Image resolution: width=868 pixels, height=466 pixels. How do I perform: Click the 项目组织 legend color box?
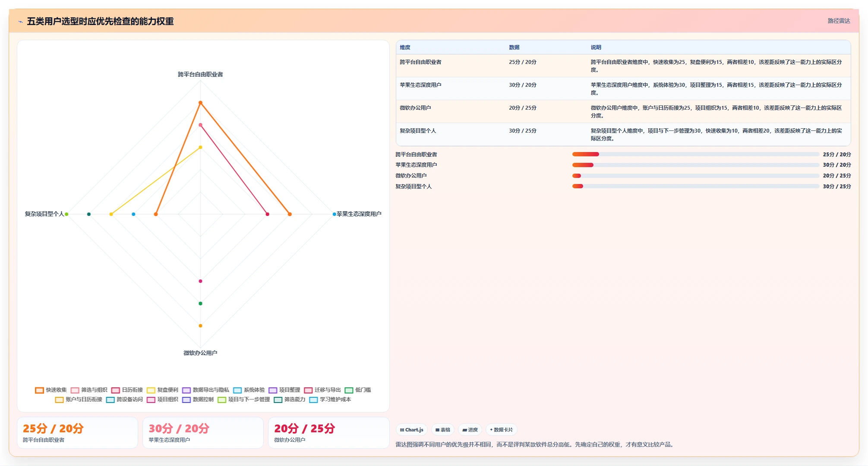[151, 399]
